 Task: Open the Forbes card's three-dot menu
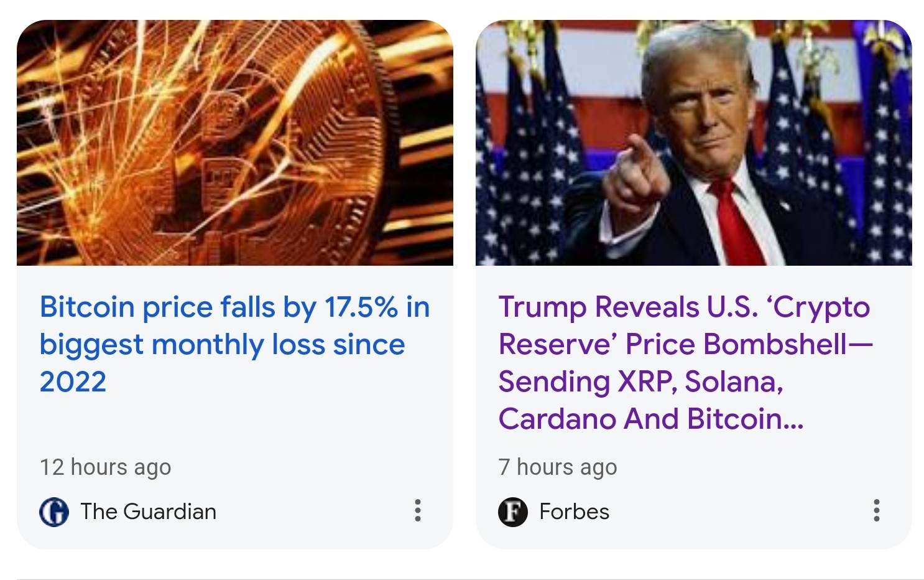coord(876,510)
